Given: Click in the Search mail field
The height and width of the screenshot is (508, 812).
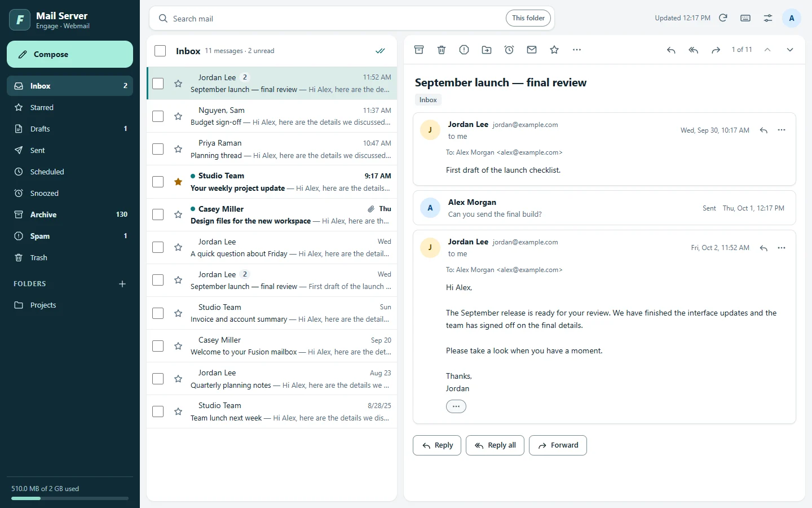Looking at the screenshot, I should 336,19.
